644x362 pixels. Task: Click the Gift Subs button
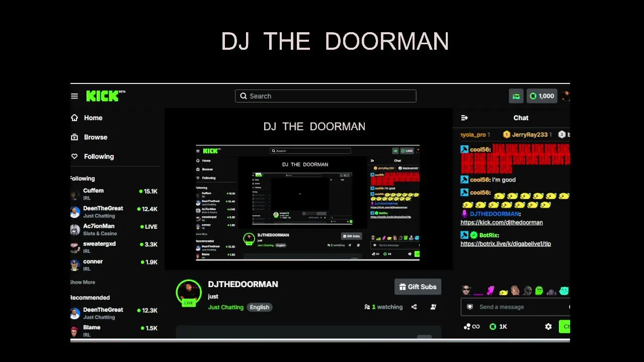coord(418,287)
